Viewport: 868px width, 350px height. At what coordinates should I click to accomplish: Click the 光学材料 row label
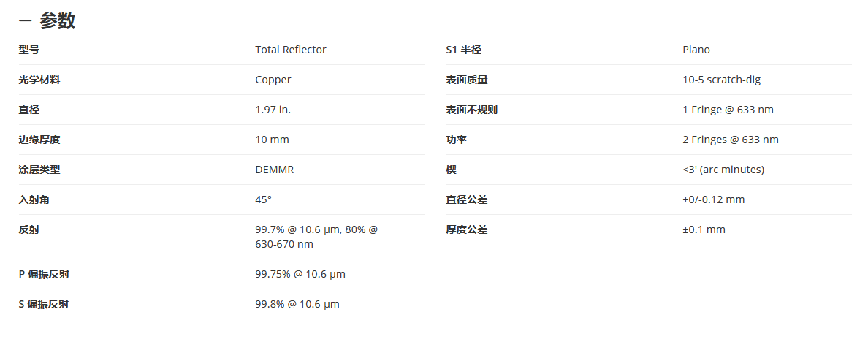point(39,80)
